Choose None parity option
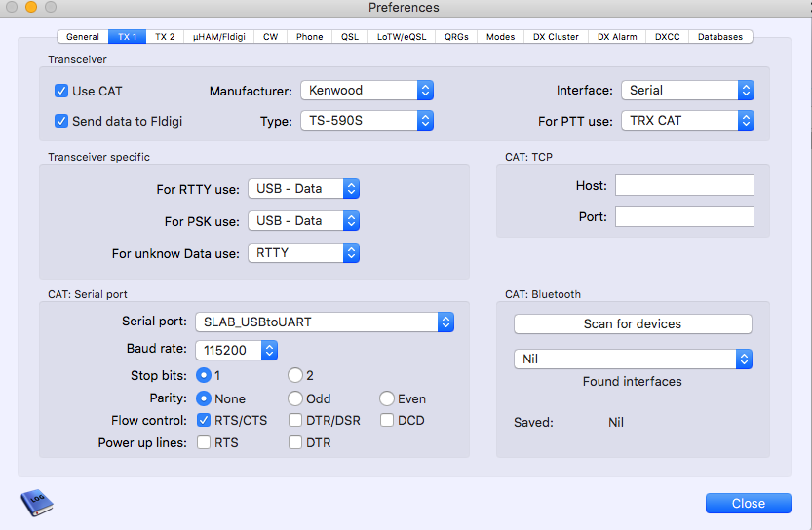812x530 pixels. [204, 398]
